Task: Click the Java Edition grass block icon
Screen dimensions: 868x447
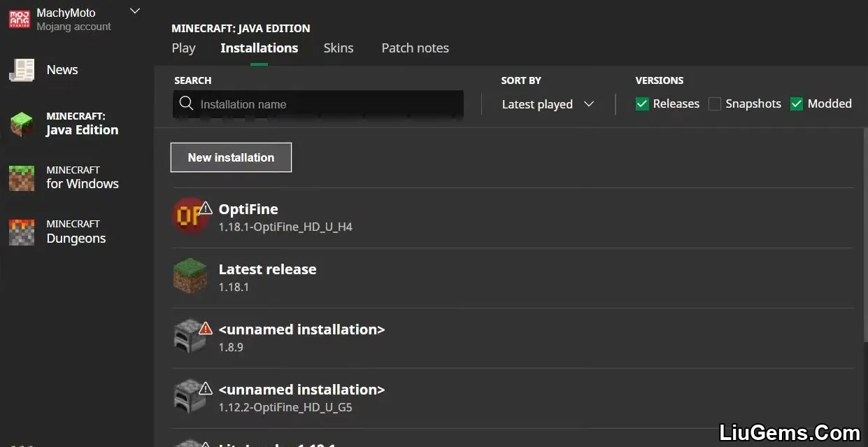Action: [22, 124]
